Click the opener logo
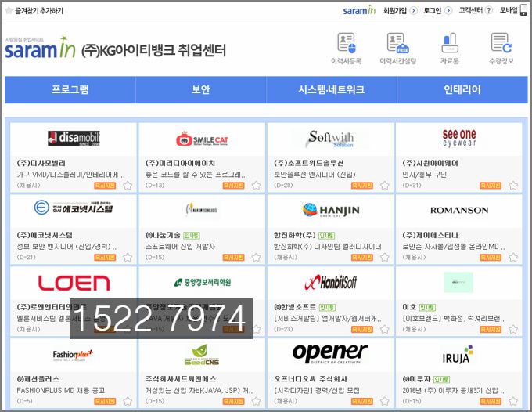Image resolution: width=532 pixels, height=412 pixels. 330,353
